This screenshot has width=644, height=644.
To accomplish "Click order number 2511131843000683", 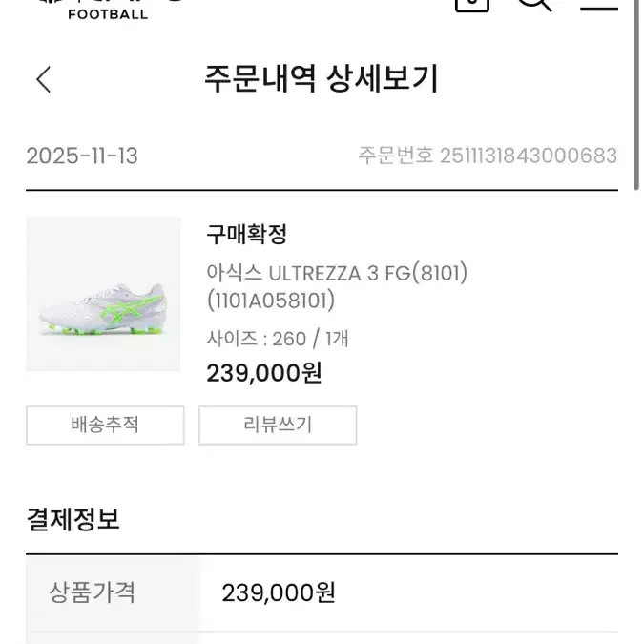I will 528,156.
